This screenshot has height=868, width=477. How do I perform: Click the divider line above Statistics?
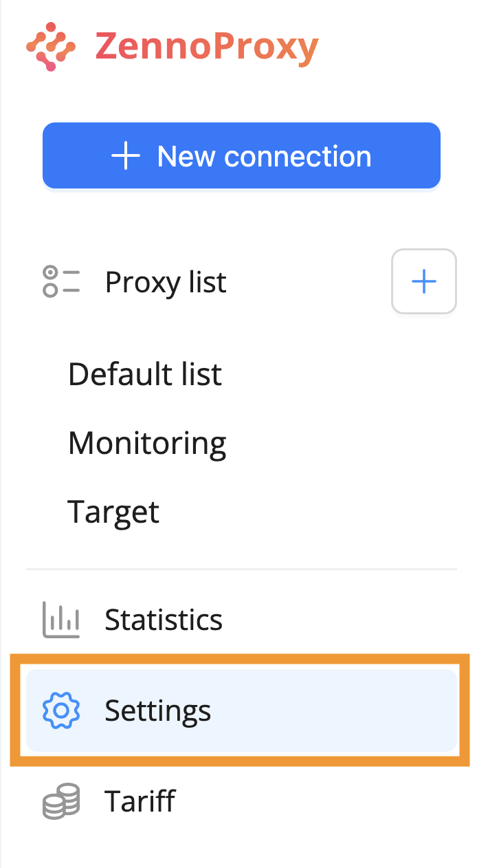coord(241,569)
